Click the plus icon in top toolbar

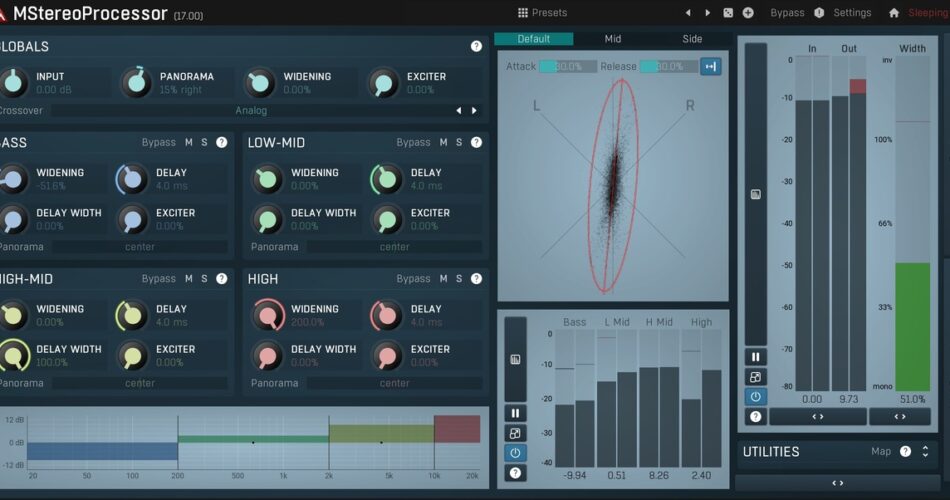[748, 13]
